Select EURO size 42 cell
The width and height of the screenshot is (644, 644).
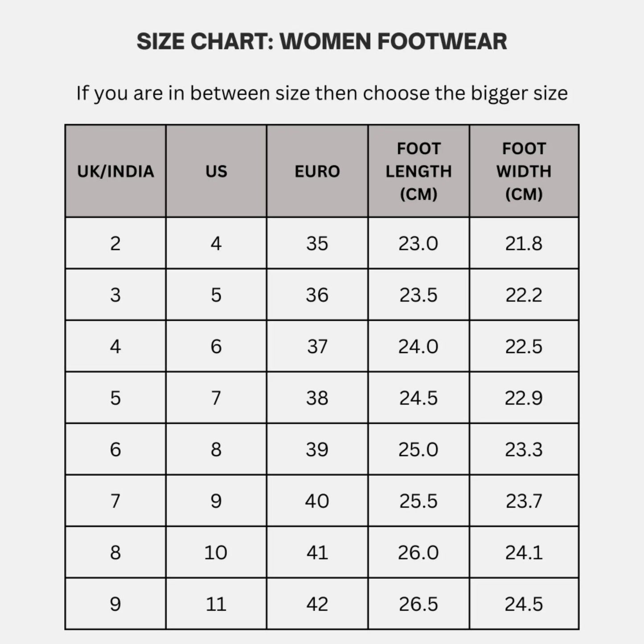[x=317, y=604]
